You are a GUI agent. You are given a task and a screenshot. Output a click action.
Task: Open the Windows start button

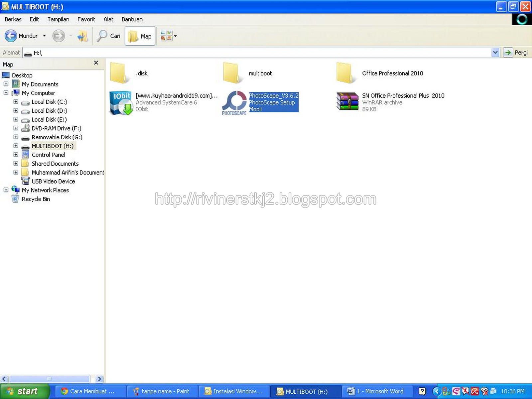point(25,391)
